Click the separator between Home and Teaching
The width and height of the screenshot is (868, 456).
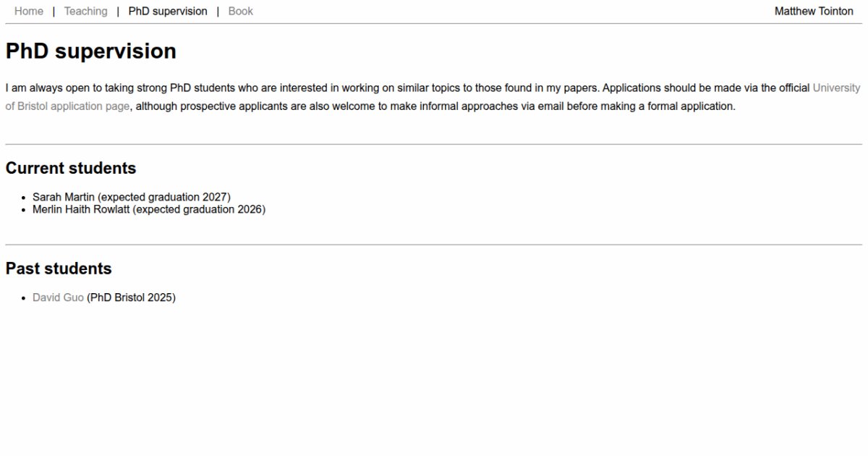point(54,12)
